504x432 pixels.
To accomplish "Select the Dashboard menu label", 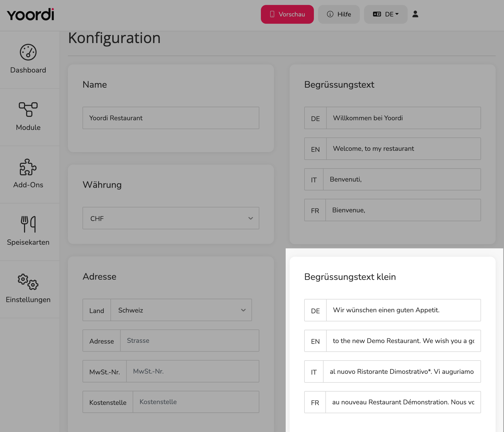I will pyautogui.click(x=28, y=70).
